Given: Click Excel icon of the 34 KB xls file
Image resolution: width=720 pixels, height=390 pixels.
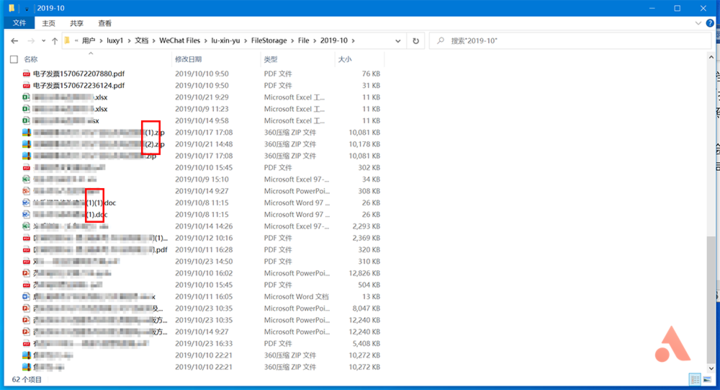Looking at the screenshot, I should click(26, 179).
